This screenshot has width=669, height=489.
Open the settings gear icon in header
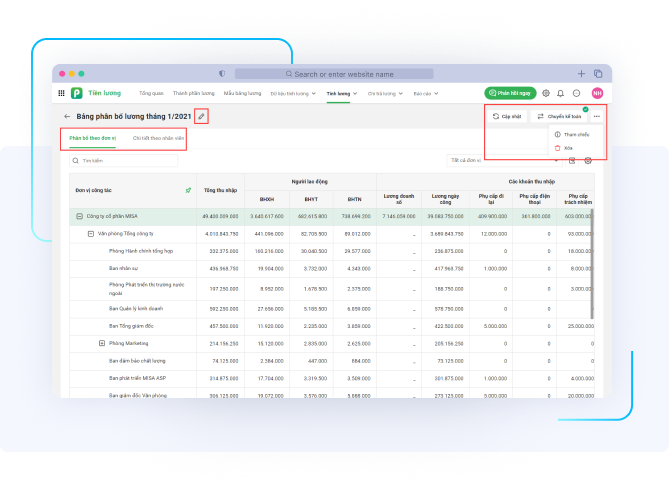546,93
